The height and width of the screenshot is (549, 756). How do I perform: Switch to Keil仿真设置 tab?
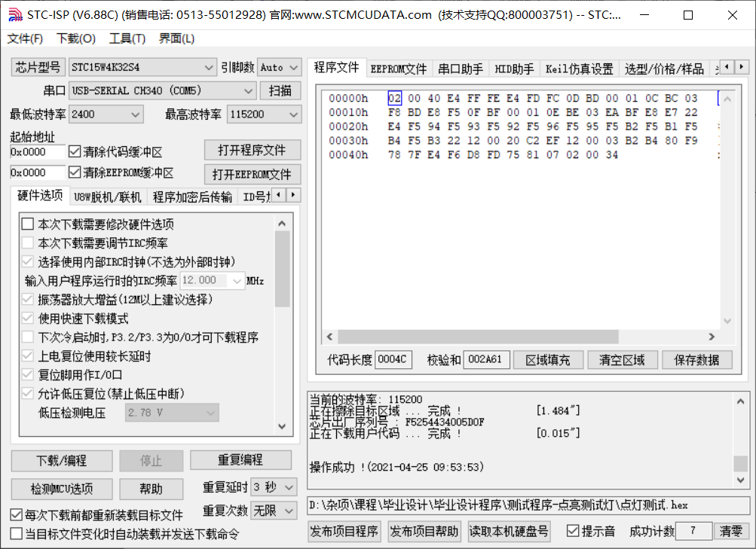point(579,69)
